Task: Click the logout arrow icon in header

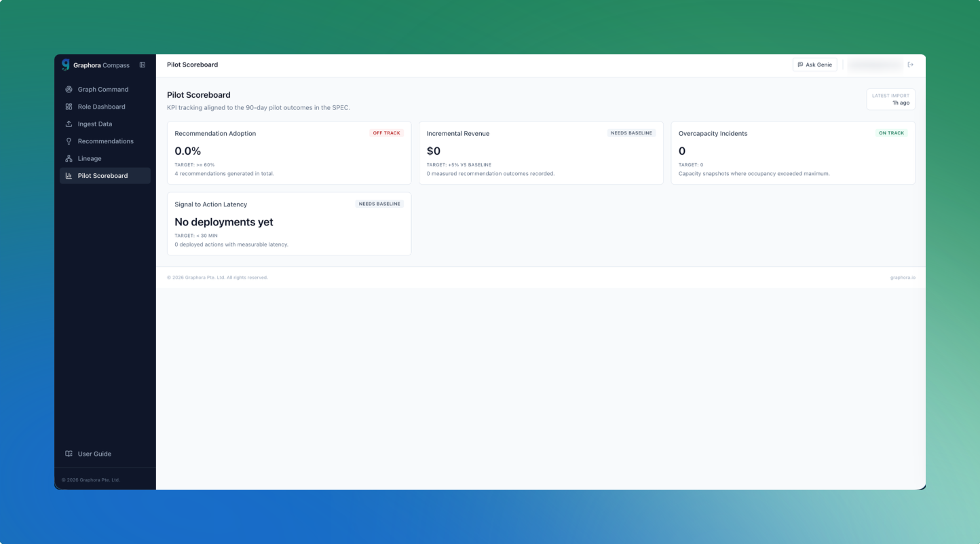Action: click(911, 65)
